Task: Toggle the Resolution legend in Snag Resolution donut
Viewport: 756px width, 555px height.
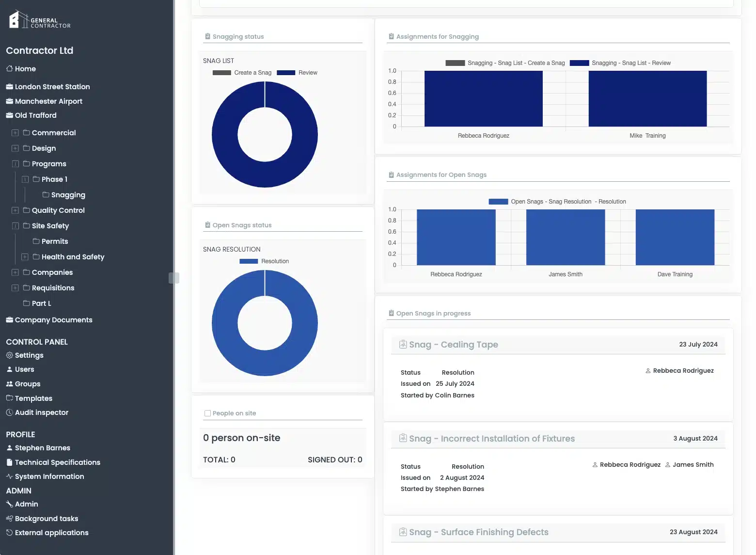Action: (x=264, y=261)
